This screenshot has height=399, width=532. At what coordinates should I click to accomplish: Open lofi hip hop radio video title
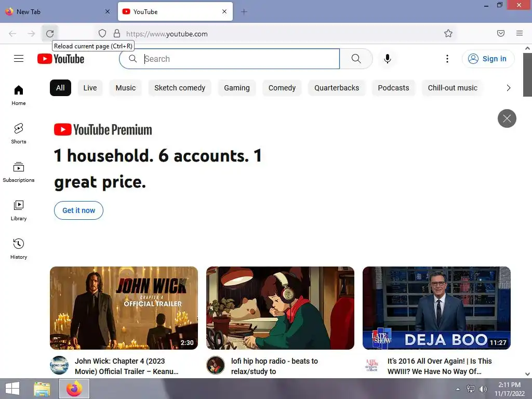(274, 366)
